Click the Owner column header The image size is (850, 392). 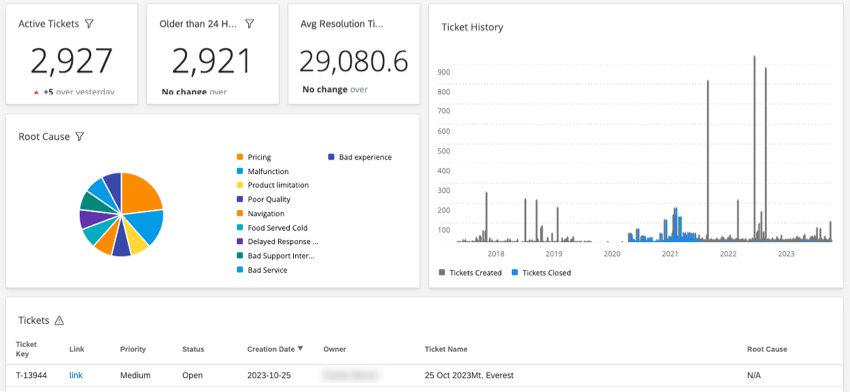334,349
